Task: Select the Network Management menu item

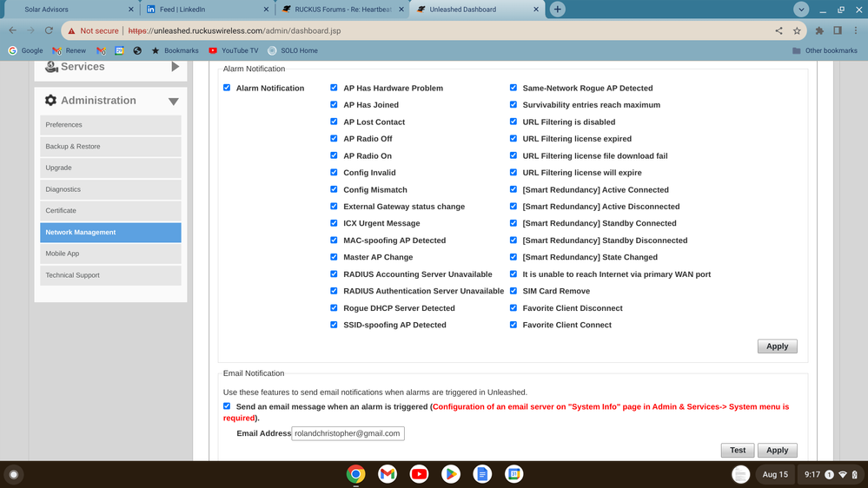Action: coord(110,233)
